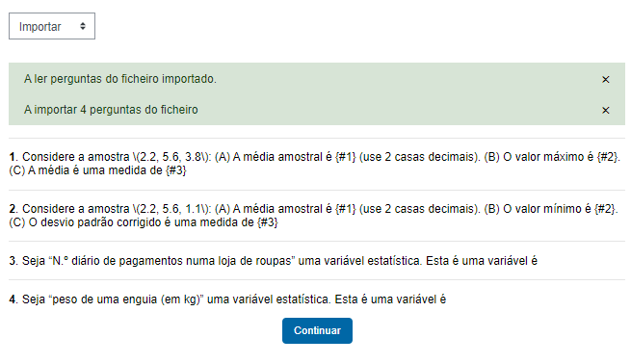Click the Continuar button
Image resolution: width=631 pixels, height=364 pixels.
[317, 330]
